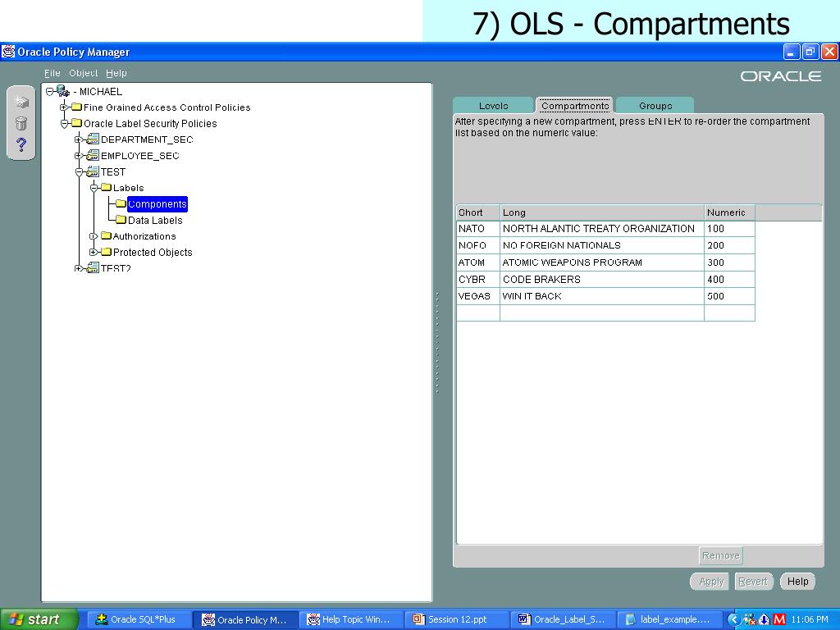The height and width of the screenshot is (630, 840).
Task: Click the numeric value 300 cell
Action: pos(729,262)
